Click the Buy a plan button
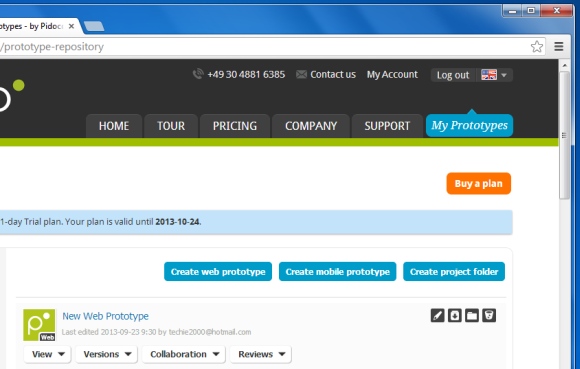This screenshot has height=369, width=580. click(479, 183)
